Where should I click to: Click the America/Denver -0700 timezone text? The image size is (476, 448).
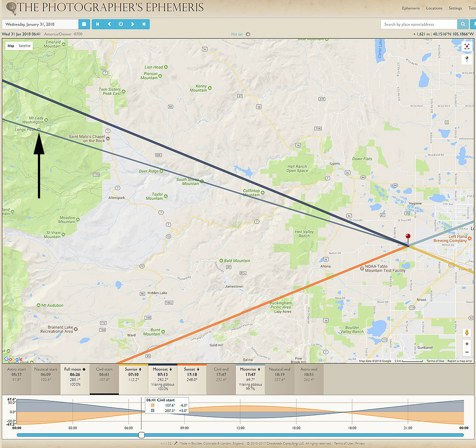click(63, 34)
